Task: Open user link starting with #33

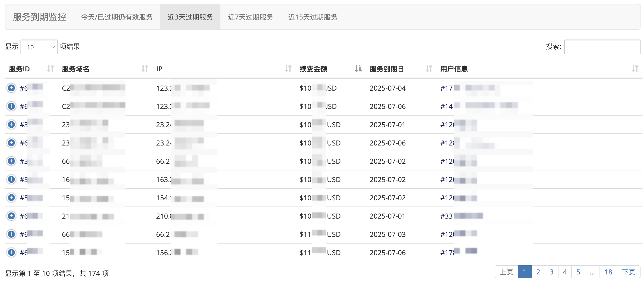Action: click(x=446, y=216)
